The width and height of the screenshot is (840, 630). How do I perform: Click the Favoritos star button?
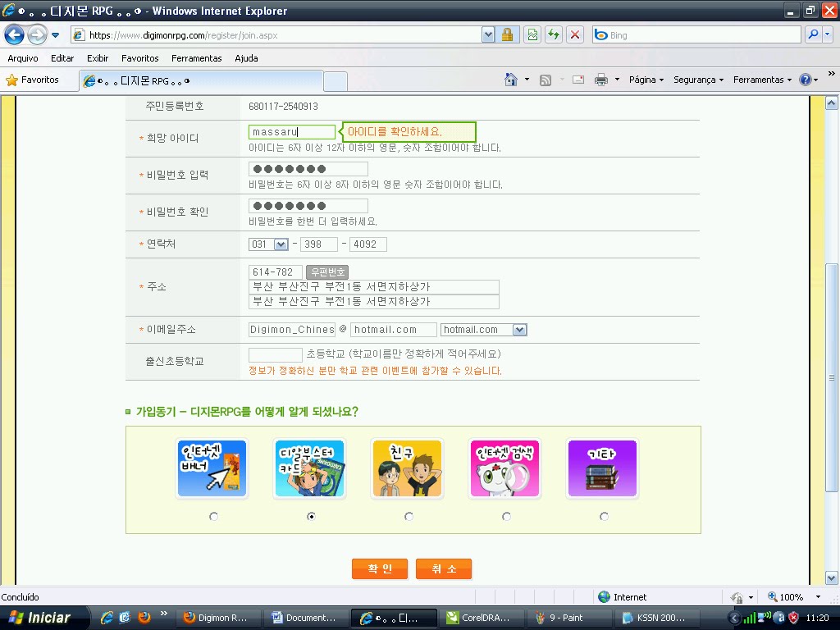click(32, 80)
